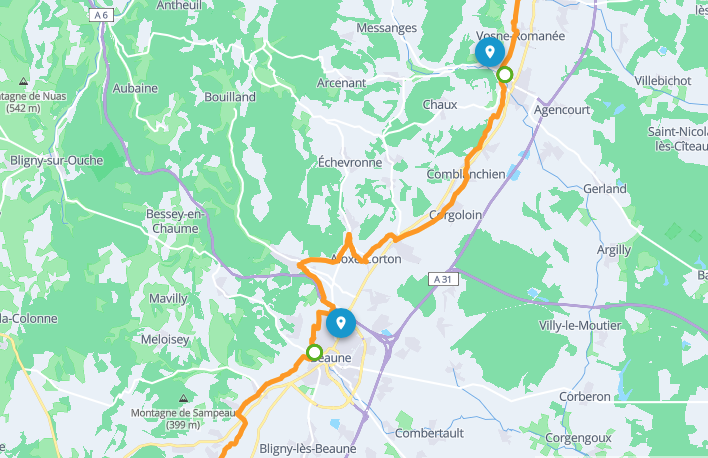Click the blue location pin near Vosne-Romanée
Screen dimensions: 708x458
click(490, 52)
